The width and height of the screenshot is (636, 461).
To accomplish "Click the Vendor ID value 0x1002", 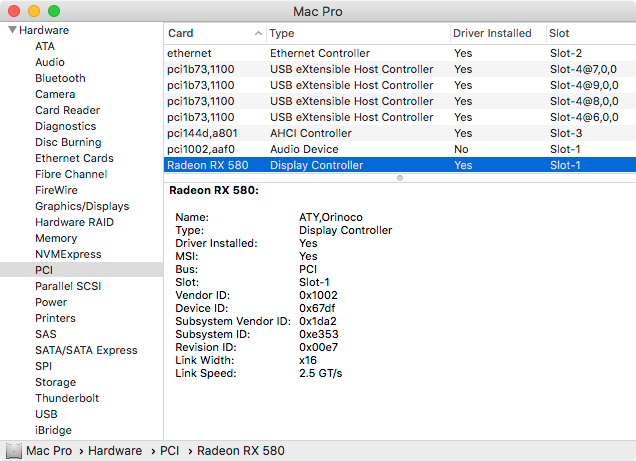I will pyautogui.click(x=318, y=295).
